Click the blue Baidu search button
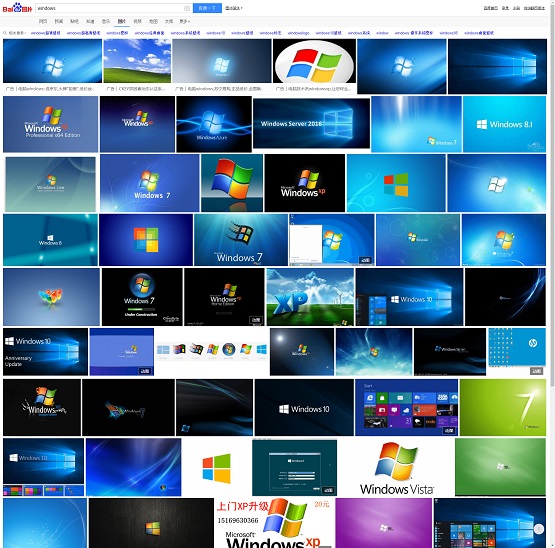 click(x=207, y=8)
